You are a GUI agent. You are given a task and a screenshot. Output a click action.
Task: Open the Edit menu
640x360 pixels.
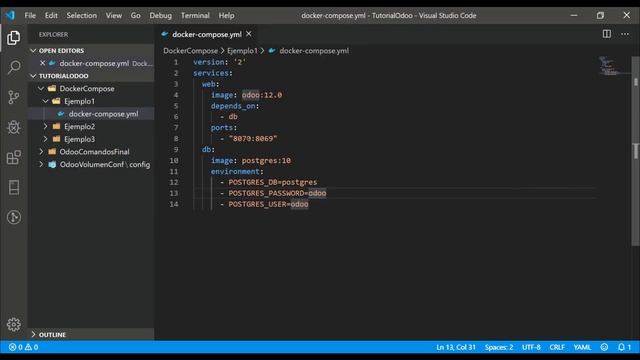coord(51,16)
